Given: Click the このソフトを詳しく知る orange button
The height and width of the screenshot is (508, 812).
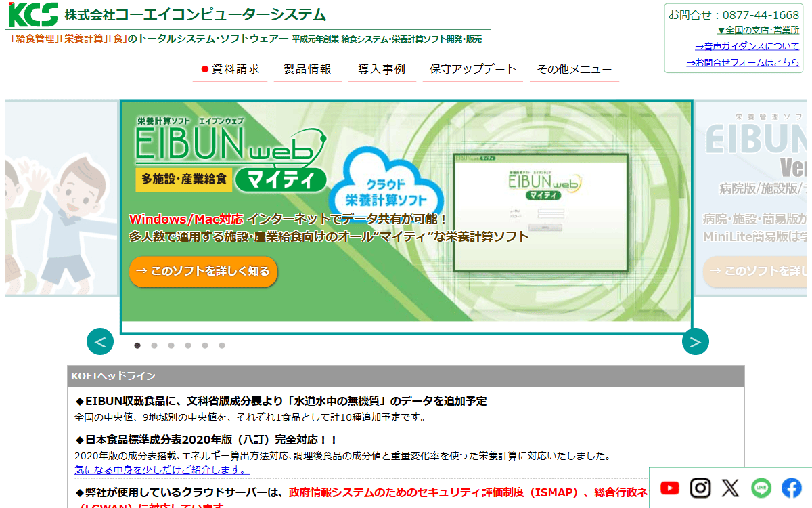Looking at the screenshot, I should point(203,271).
